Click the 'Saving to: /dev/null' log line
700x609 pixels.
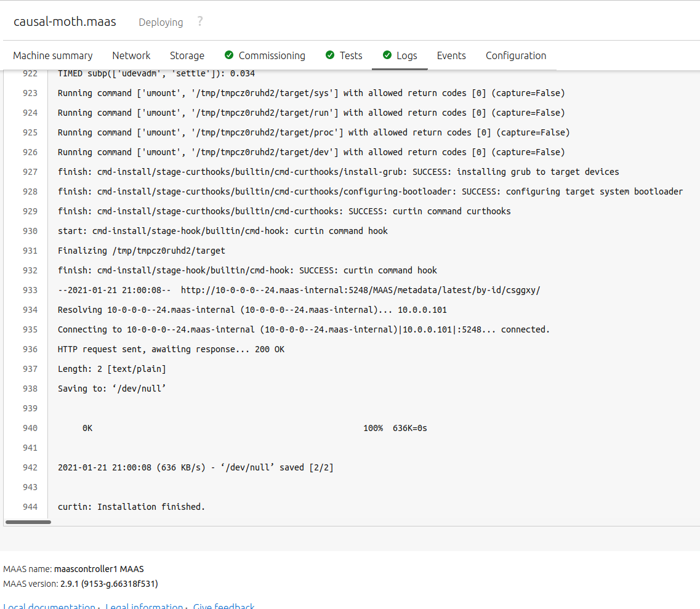111,389
